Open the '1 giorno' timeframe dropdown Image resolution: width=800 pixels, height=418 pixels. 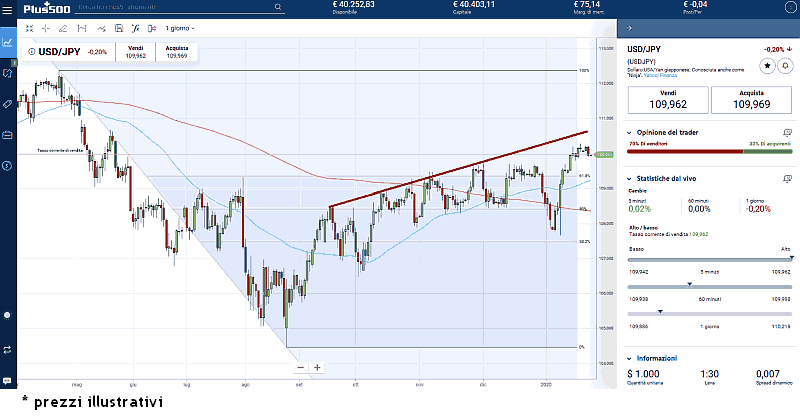[180, 28]
